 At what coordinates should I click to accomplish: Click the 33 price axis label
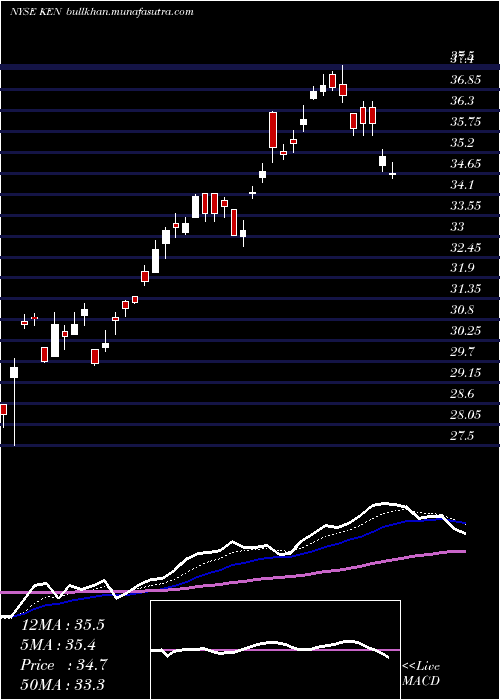click(x=457, y=227)
